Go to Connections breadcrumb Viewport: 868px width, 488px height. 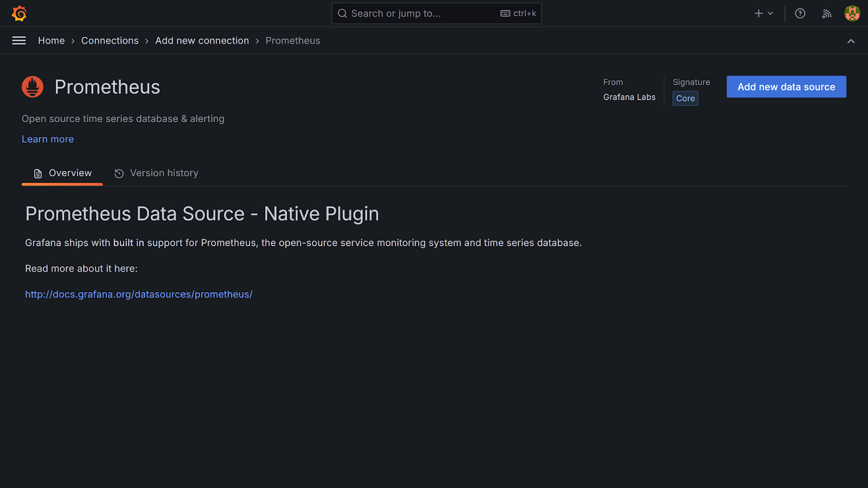(x=110, y=41)
